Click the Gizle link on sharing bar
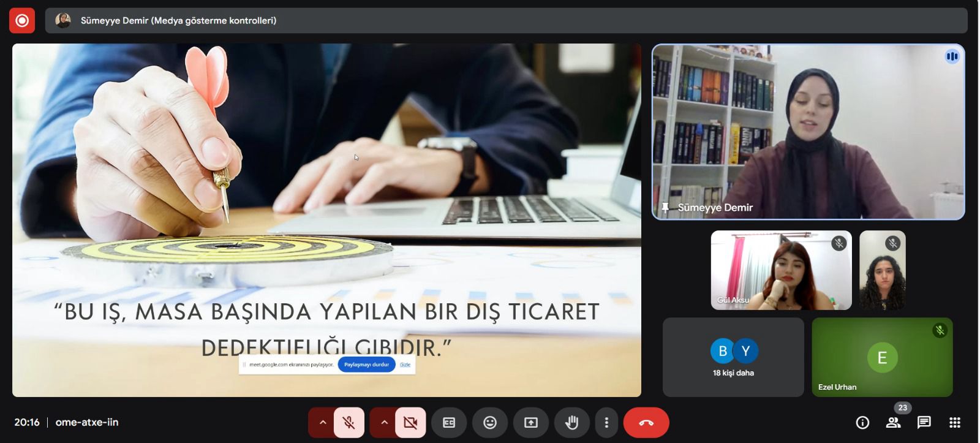 (405, 365)
